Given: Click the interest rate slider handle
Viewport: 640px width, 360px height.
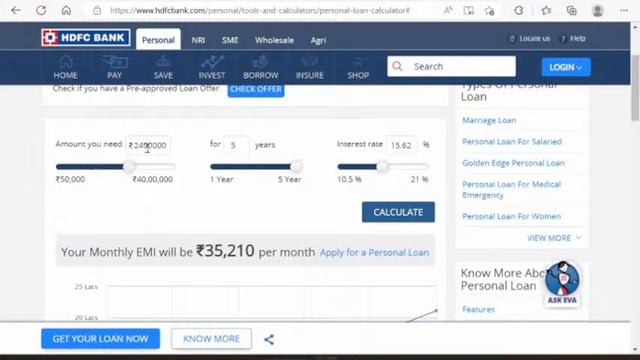Looking at the screenshot, I should coord(382,167).
